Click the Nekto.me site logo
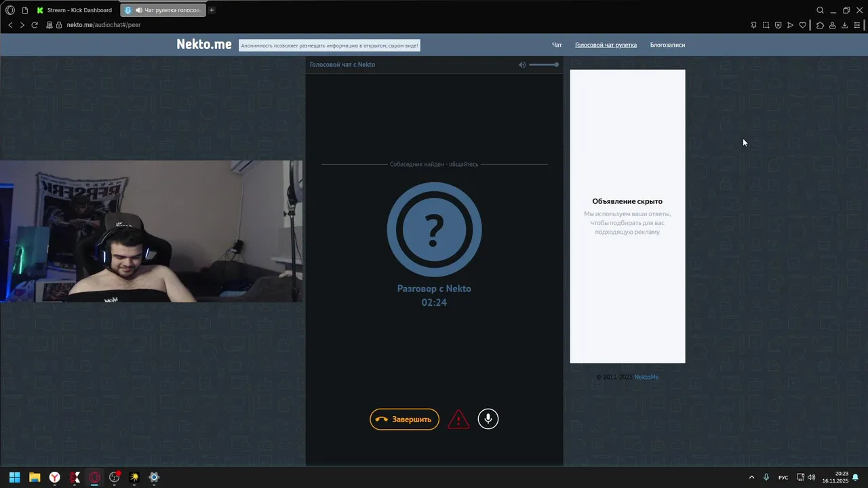The image size is (868, 488). (x=204, y=44)
